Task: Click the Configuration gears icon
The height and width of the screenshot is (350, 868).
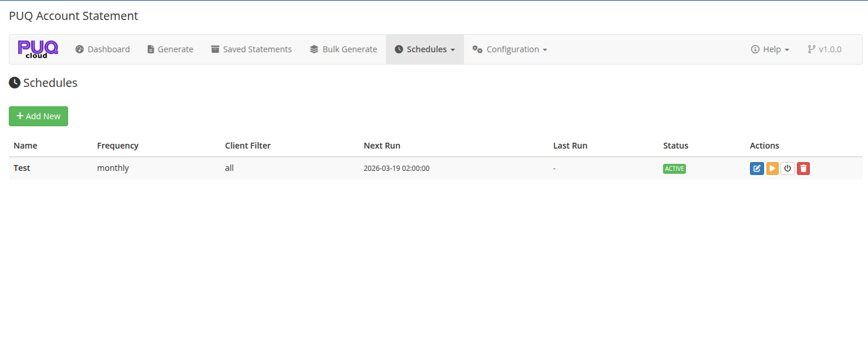Action: point(478,49)
